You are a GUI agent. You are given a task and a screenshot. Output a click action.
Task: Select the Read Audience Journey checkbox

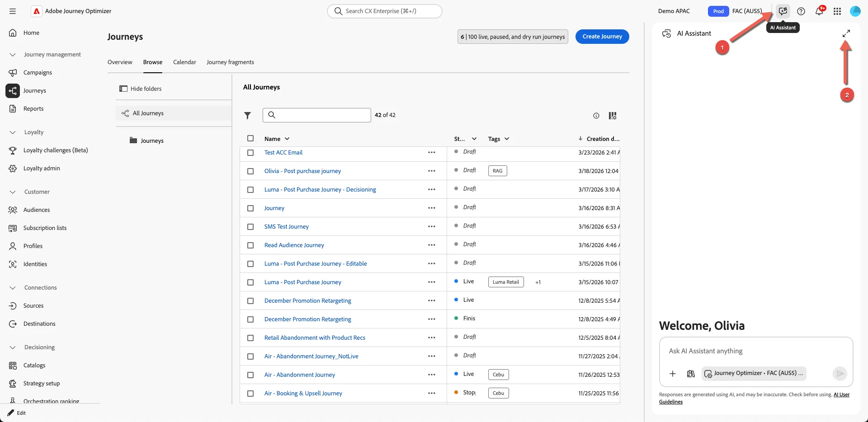[250, 245]
